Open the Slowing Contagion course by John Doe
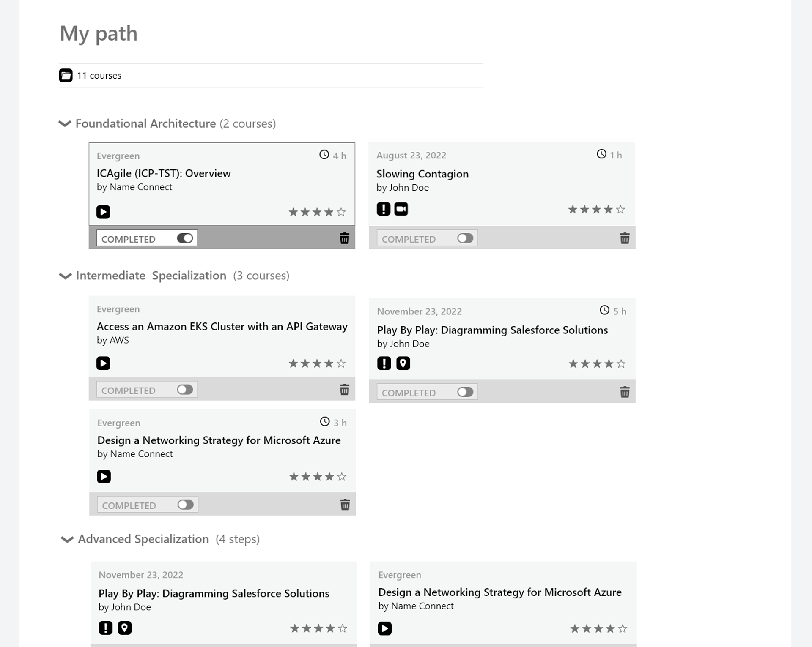812x647 pixels. [x=422, y=174]
